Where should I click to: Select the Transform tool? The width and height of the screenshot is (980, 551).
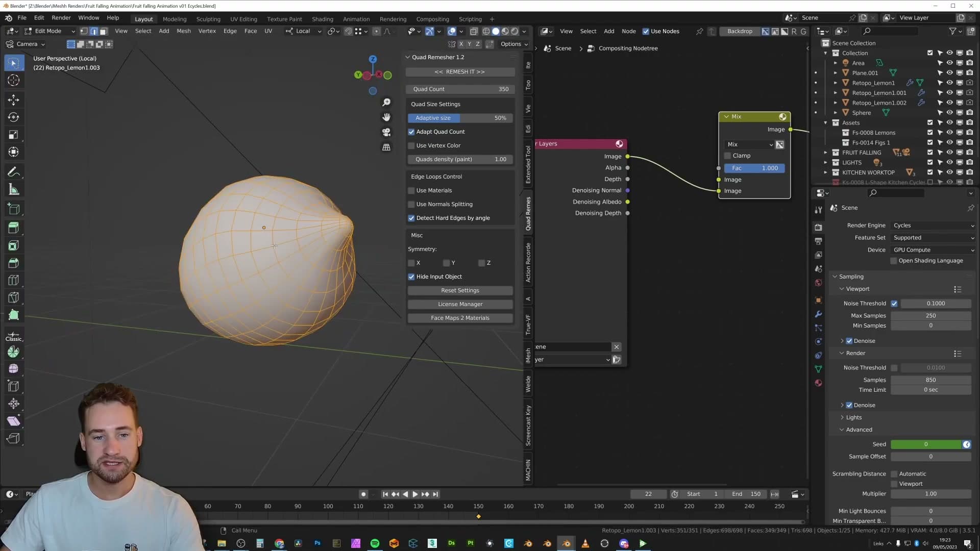(14, 152)
